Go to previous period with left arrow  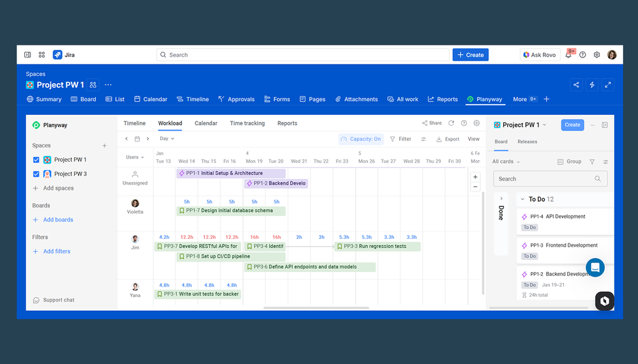click(126, 139)
